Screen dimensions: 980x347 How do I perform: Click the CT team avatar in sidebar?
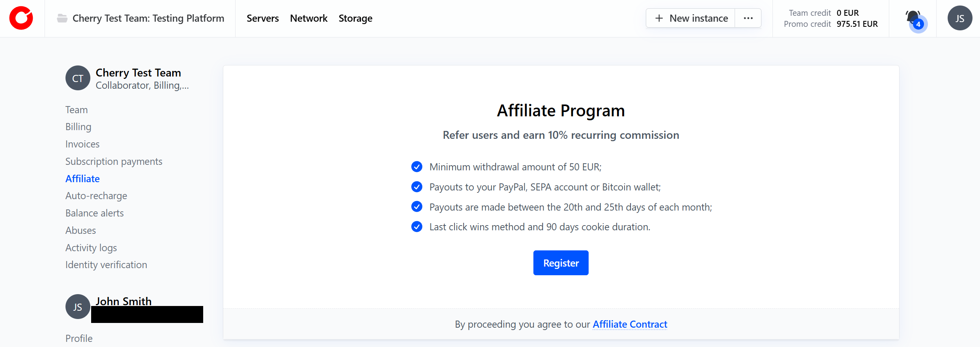click(78, 78)
